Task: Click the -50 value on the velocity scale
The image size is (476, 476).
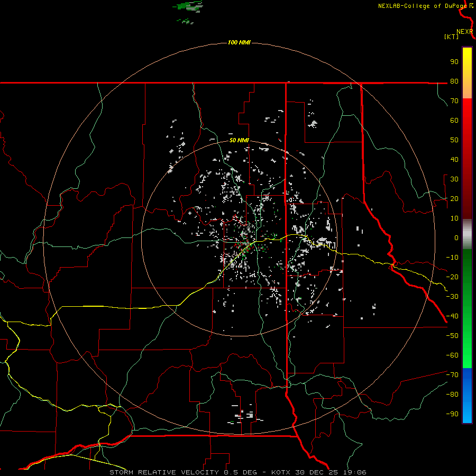Action: (x=452, y=336)
